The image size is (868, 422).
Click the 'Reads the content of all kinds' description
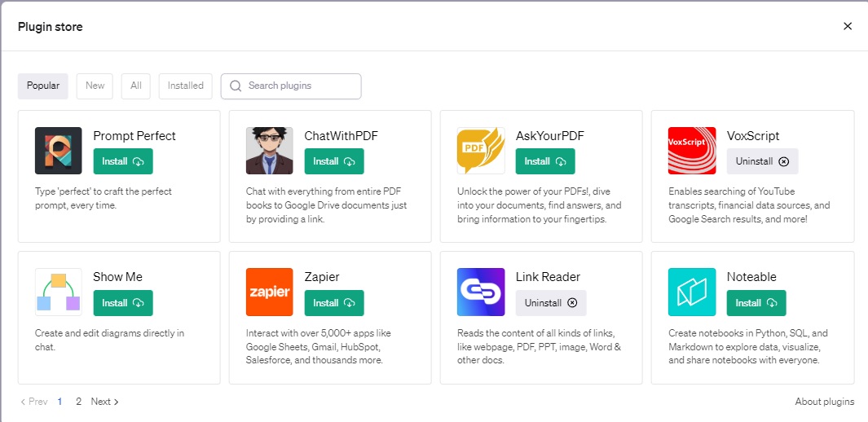pyautogui.click(x=540, y=347)
